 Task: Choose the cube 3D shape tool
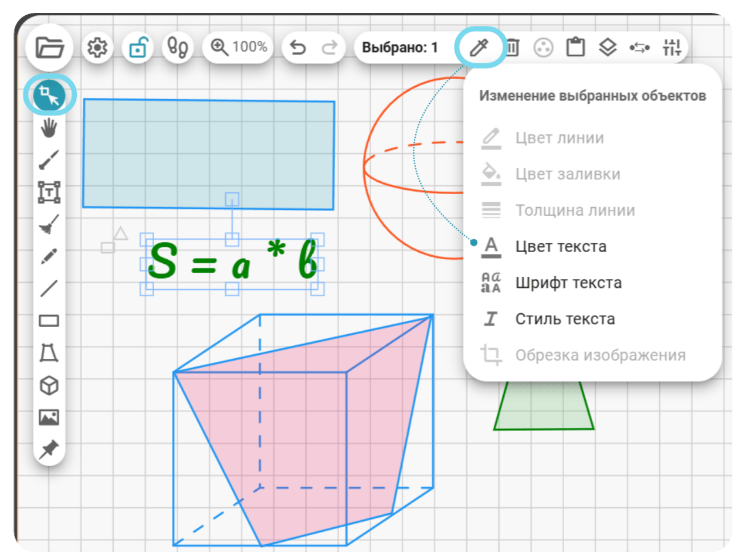pos(49,385)
